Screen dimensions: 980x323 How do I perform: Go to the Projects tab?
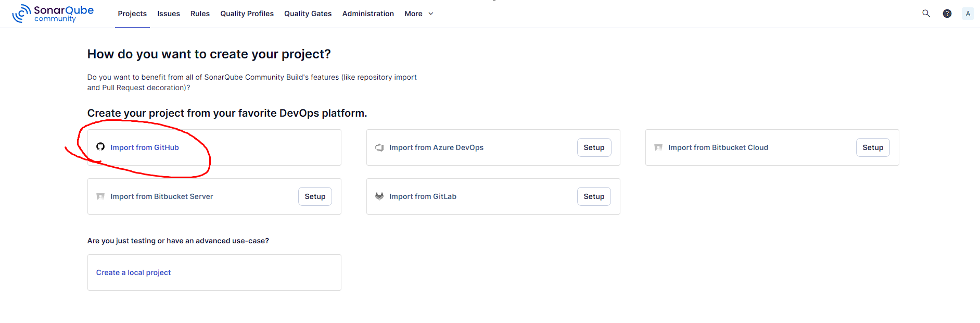click(x=132, y=14)
